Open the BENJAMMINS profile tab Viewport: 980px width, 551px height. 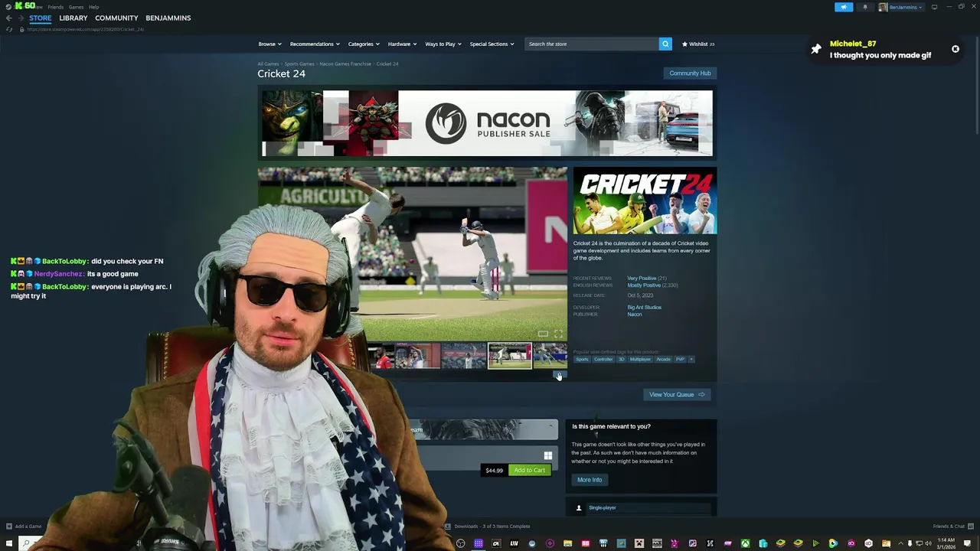pyautogui.click(x=168, y=18)
